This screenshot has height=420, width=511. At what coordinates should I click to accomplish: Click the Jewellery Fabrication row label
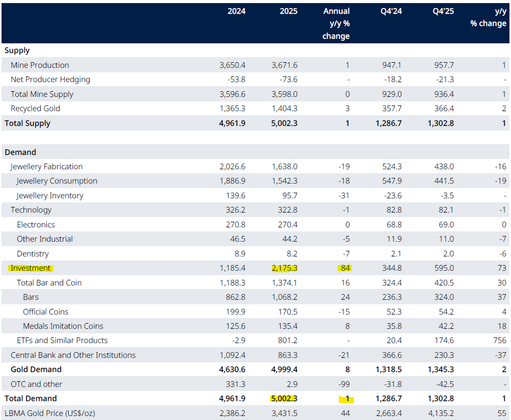[46, 167]
